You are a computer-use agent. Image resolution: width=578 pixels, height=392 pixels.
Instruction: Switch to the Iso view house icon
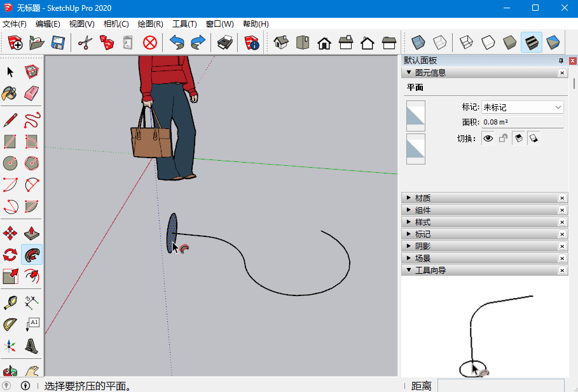281,43
